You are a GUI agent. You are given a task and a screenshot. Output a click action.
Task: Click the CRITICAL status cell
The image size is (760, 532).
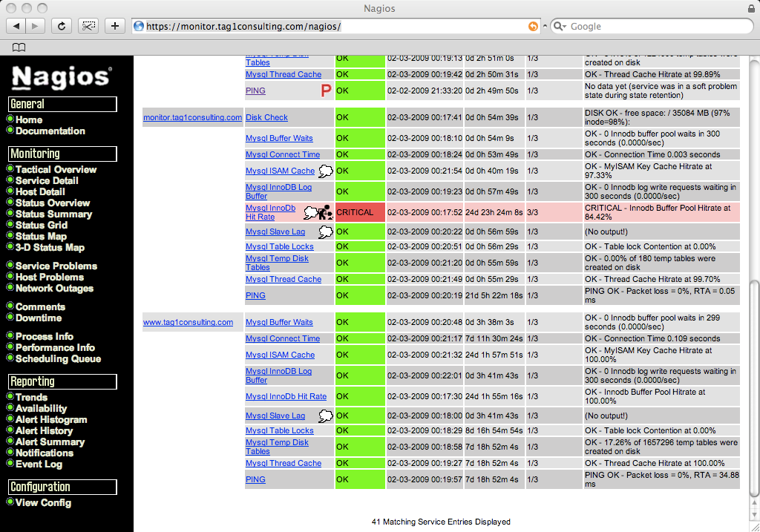point(360,212)
